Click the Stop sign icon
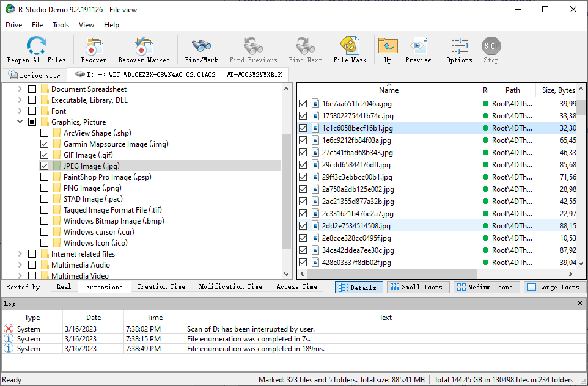The height and width of the screenshot is (386, 588). [491, 46]
